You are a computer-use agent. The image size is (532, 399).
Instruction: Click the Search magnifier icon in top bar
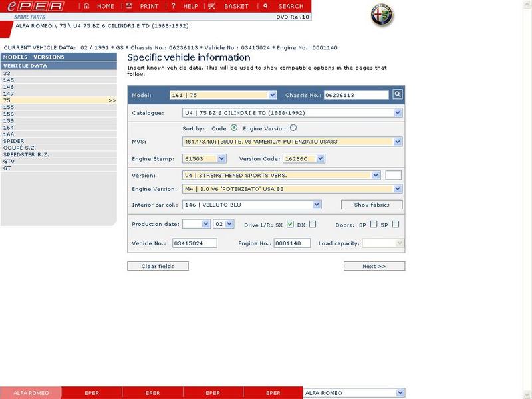[x=265, y=6]
